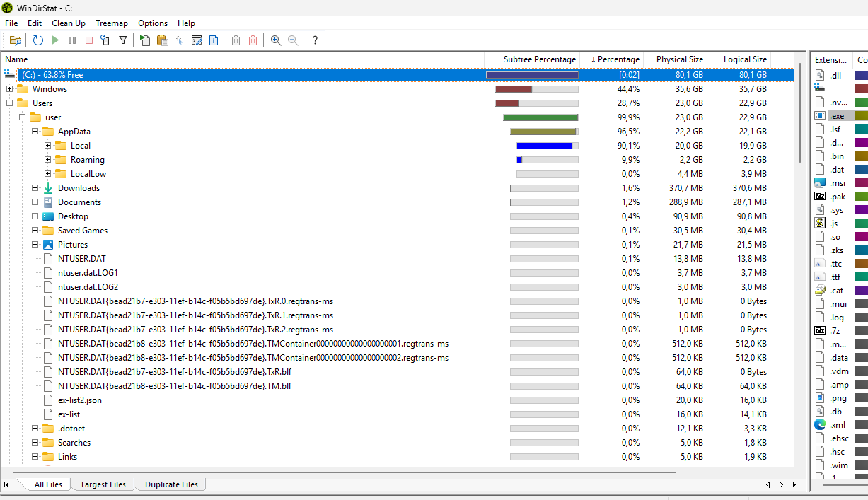Click the Refresh All toolbar icon
This screenshot has height=500, width=868.
coord(38,40)
